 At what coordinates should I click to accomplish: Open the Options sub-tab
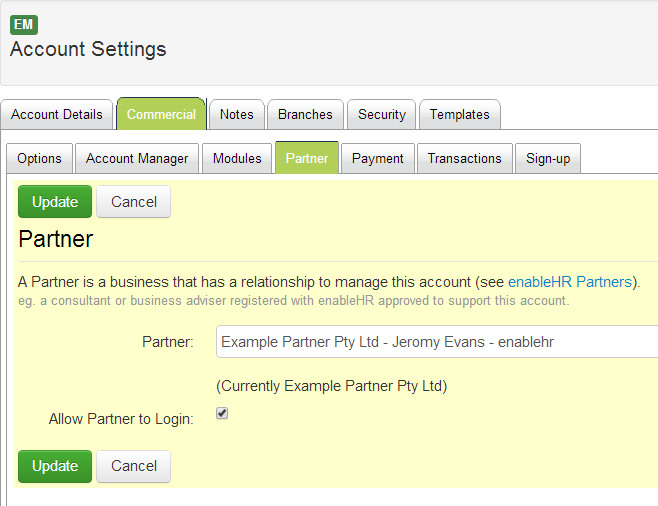(39, 158)
